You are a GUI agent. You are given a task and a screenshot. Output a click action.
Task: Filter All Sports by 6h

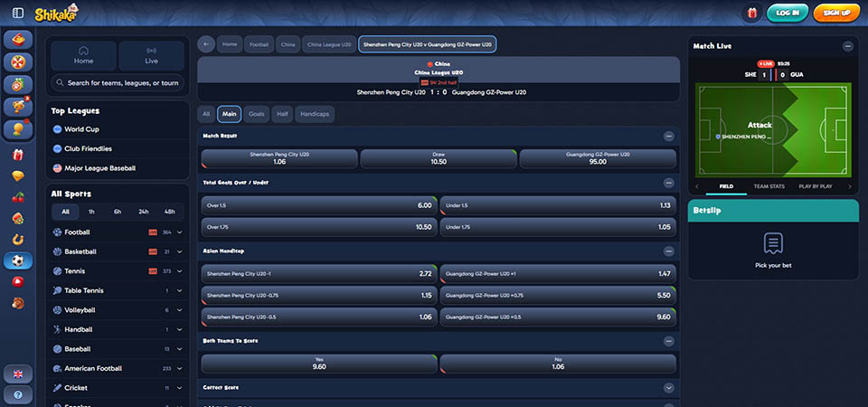point(118,212)
